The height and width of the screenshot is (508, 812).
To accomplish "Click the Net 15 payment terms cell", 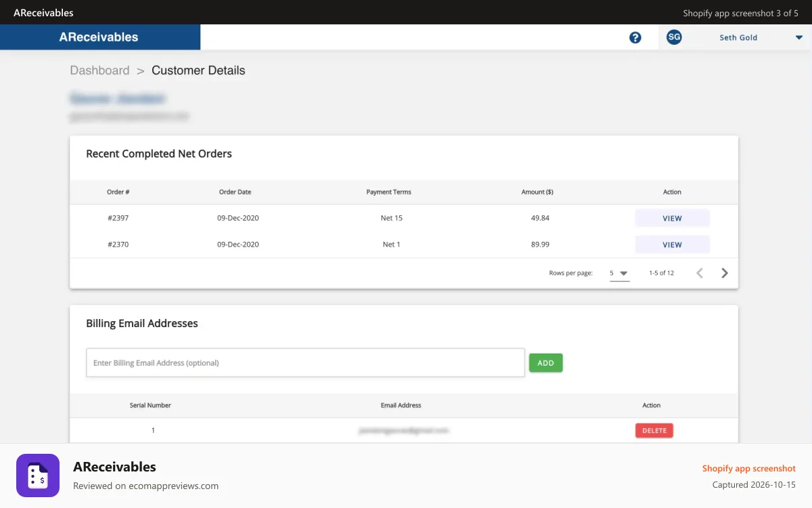I will tap(391, 218).
